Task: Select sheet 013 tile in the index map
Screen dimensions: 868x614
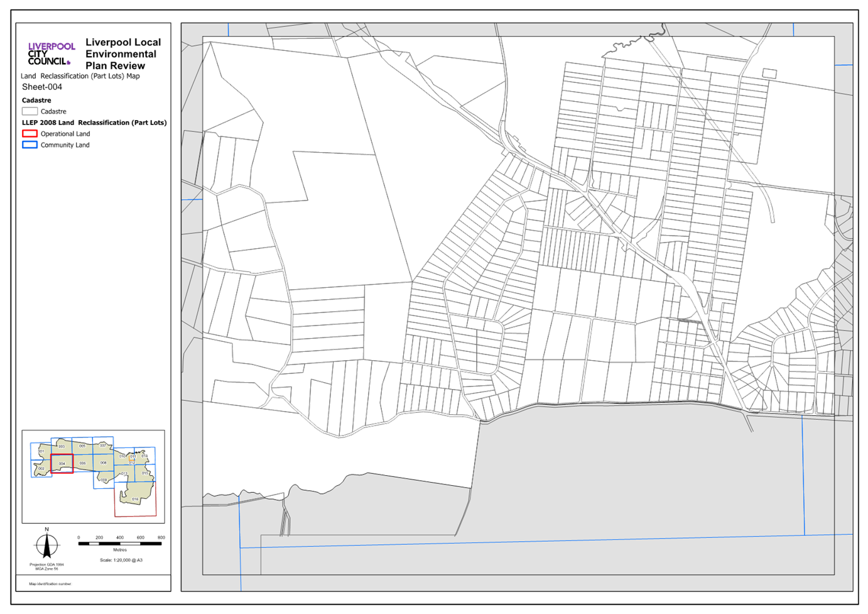Action: pos(124,474)
